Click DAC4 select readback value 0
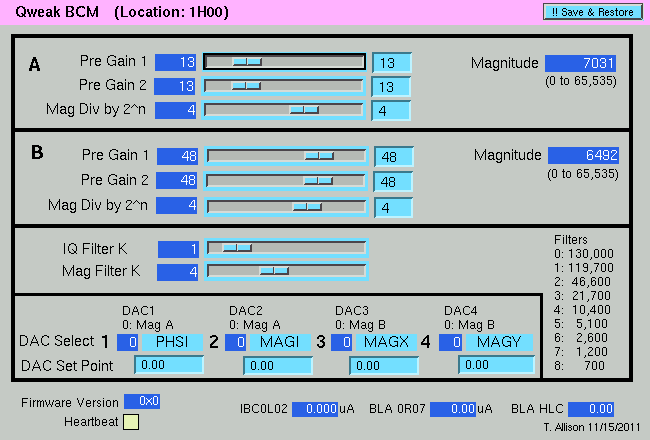 (450, 342)
